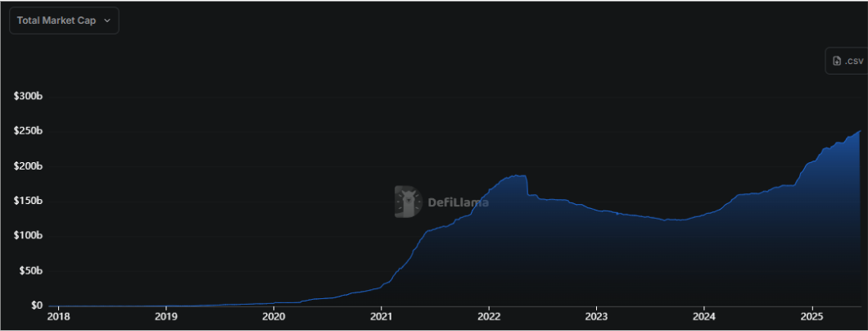Click the 2018 label on the x-axis
This screenshot has height=331, width=868.
(x=59, y=316)
